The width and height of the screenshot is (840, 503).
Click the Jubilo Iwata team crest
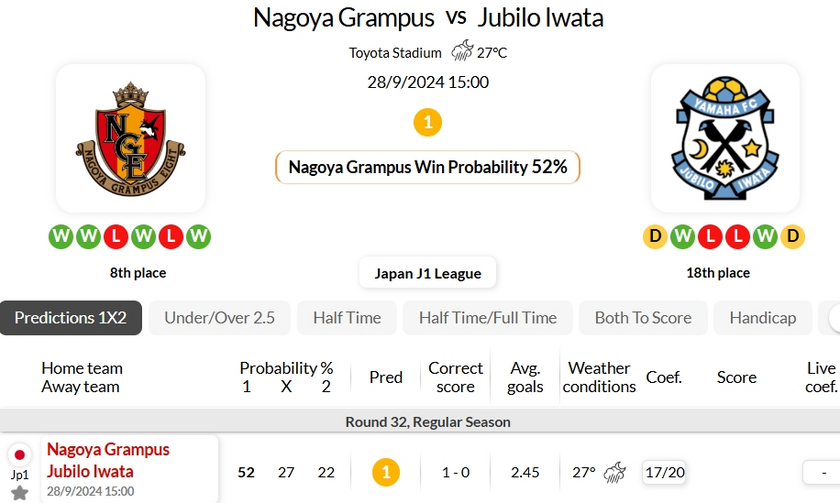725,138
